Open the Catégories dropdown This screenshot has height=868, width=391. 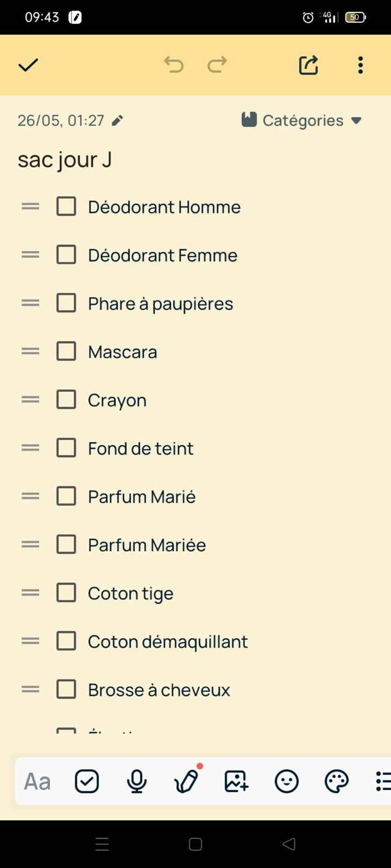356,120
